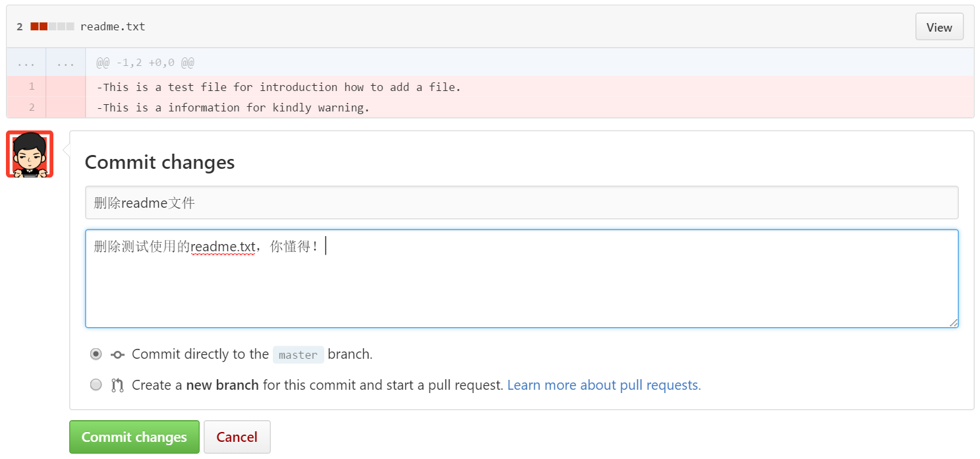The height and width of the screenshot is (459, 980).
Task: Click deleted line 'This is a information for kindly warning'
Action: click(x=233, y=107)
